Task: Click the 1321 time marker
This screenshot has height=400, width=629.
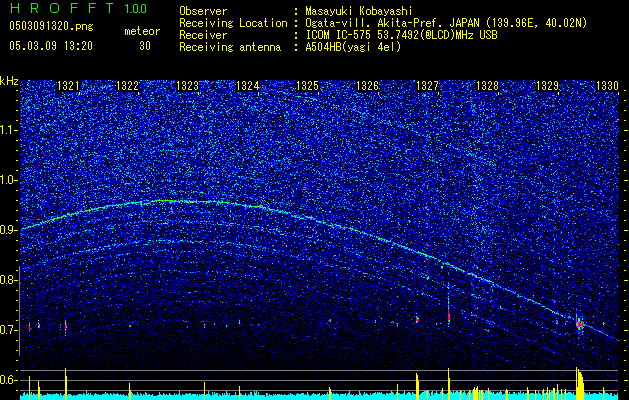Action: 69,86
